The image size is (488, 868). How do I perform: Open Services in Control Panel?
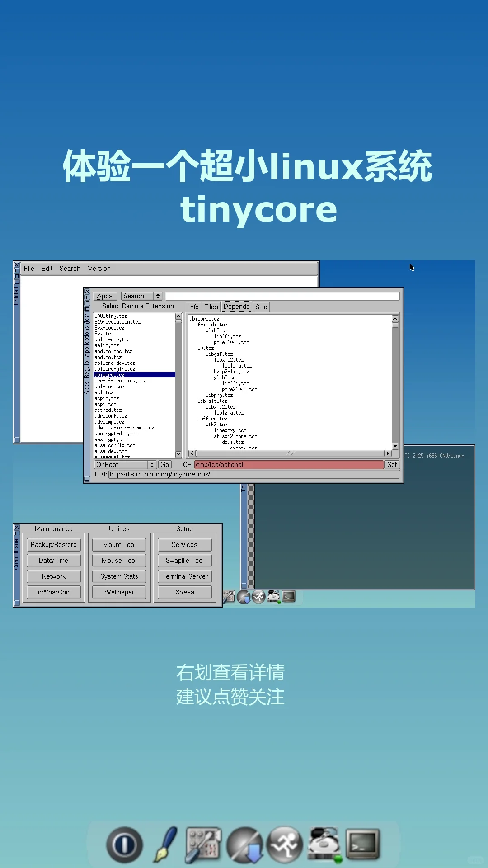tap(185, 545)
